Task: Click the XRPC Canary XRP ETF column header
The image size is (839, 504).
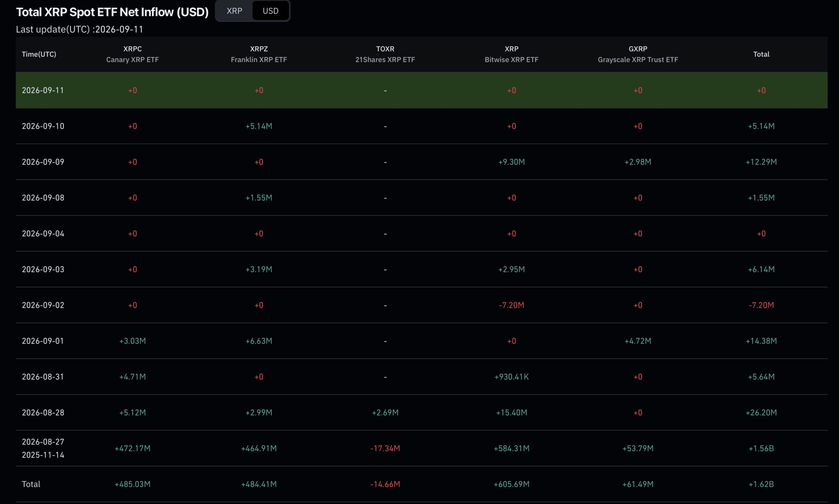Action: pos(132,54)
